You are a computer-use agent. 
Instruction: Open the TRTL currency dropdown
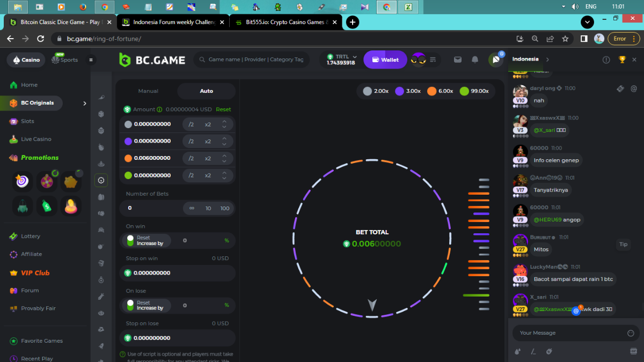click(342, 60)
